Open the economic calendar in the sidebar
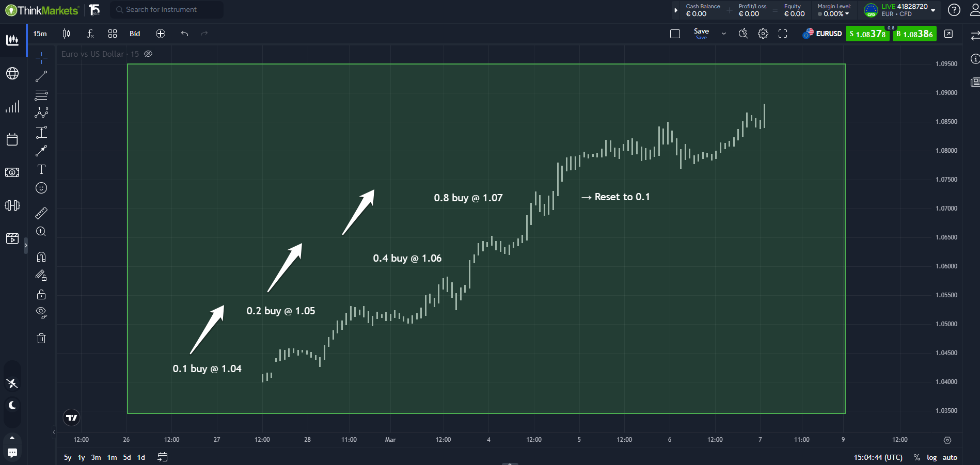The height and width of the screenshot is (465, 980). pos(12,139)
